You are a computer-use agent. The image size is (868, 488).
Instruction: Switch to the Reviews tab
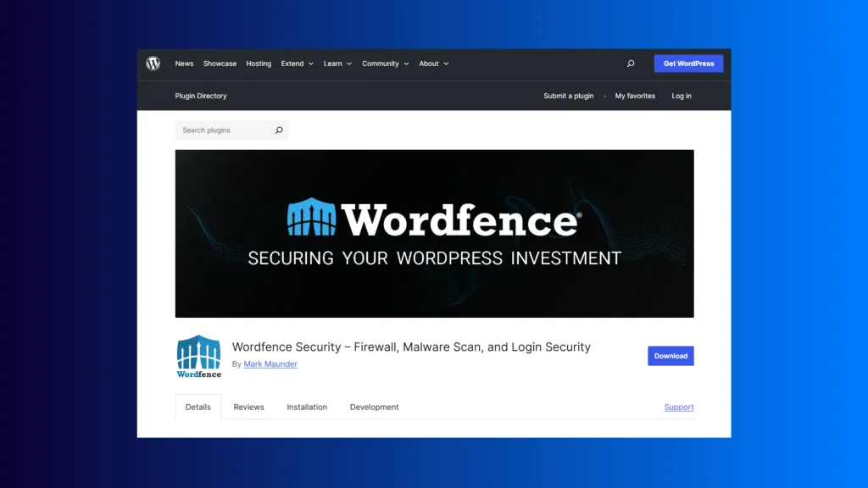248,408
